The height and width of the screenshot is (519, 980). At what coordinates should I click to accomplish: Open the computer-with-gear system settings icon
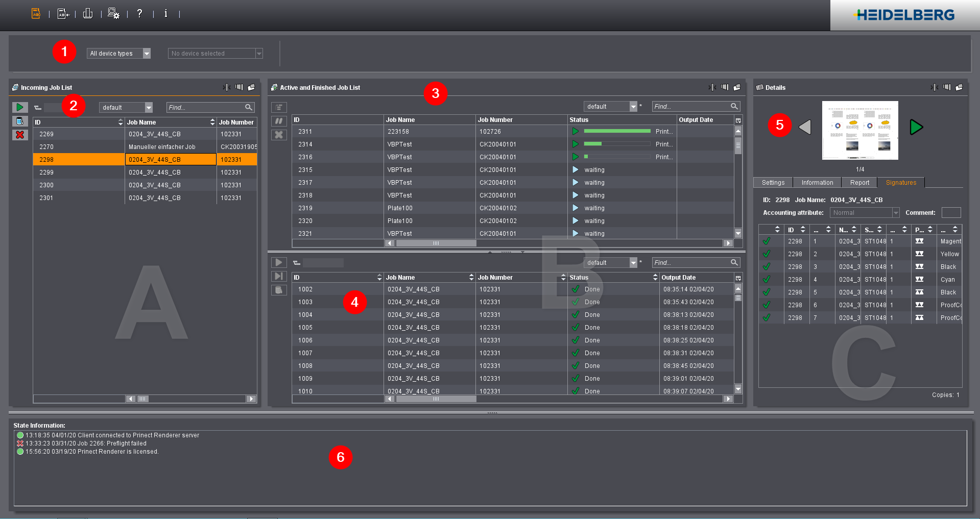[x=113, y=14]
